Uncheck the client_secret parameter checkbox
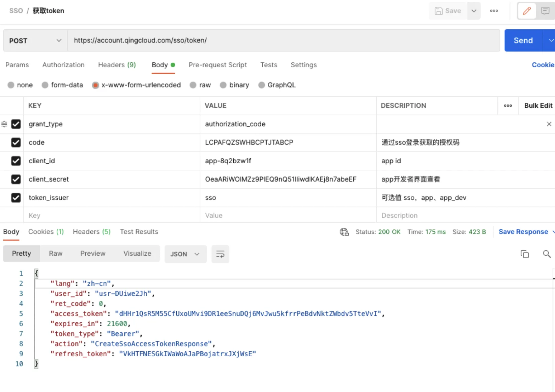 coord(16,179)
